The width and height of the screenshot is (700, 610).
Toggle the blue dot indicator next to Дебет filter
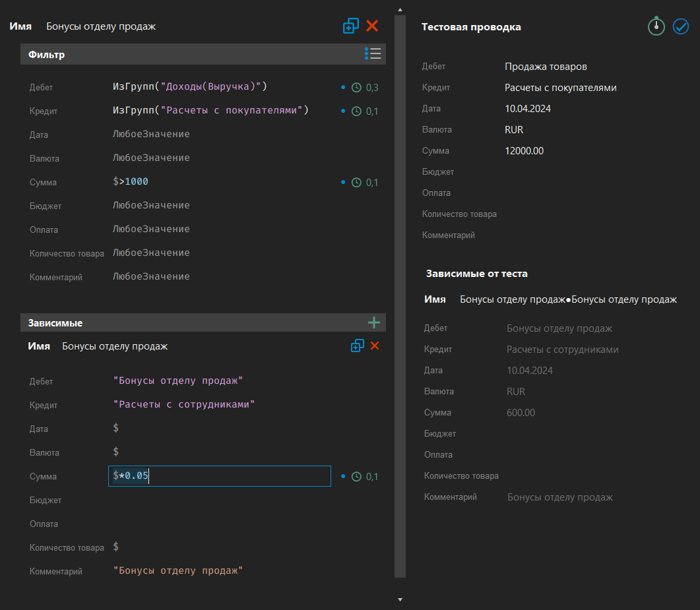click(342, 87)
